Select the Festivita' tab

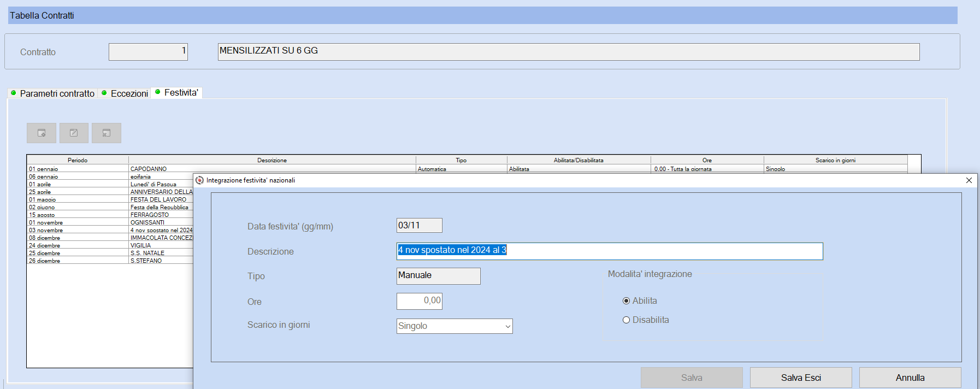[177, 92]
